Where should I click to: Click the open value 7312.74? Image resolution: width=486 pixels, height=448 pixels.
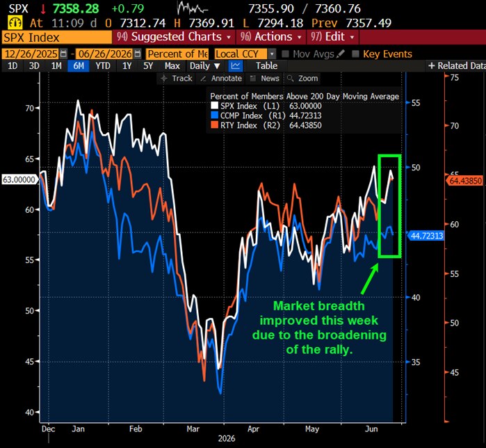coord(143,23)
